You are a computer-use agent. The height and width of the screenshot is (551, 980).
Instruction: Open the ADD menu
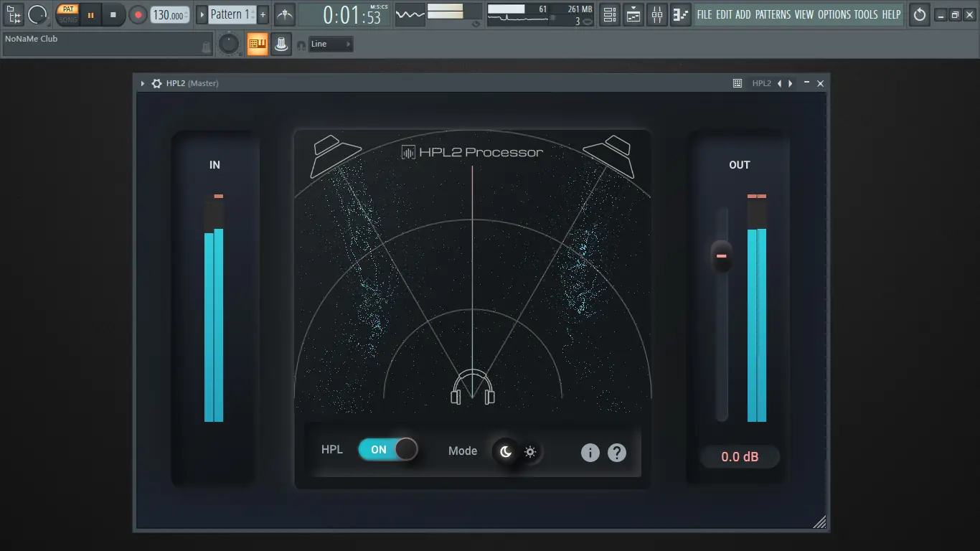pos(743,14)
